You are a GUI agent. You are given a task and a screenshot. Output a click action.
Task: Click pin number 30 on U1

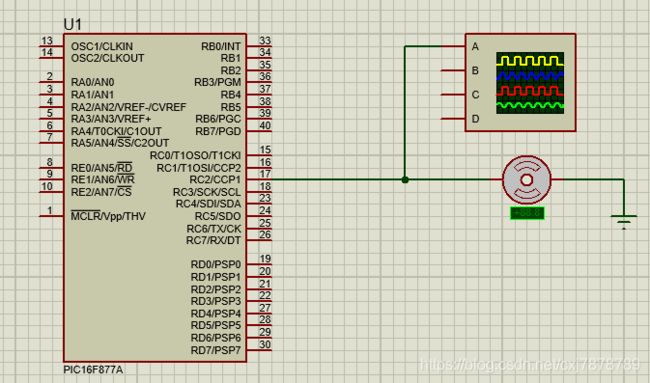[x=265, y=344]
